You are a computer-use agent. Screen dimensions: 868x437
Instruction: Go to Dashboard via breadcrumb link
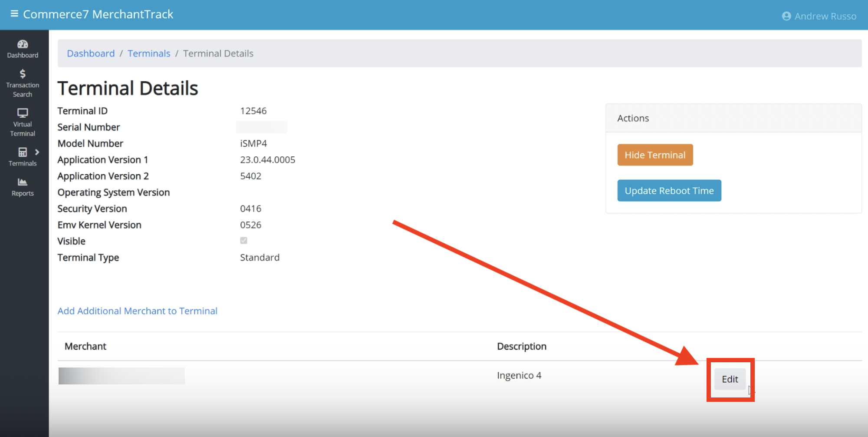coord(91,53)
